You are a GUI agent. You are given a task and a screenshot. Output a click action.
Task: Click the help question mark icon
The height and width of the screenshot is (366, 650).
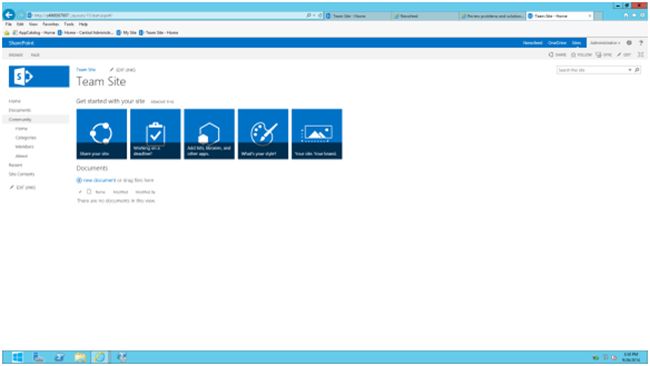[x=641, y=43]
